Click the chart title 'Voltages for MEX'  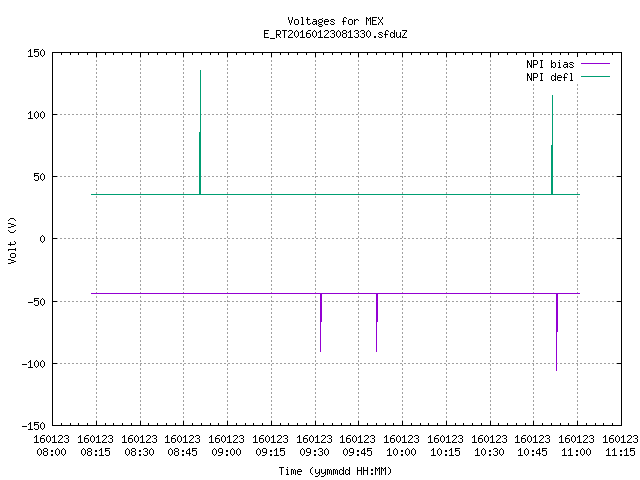pyautogui.click(x=335, y=21)
